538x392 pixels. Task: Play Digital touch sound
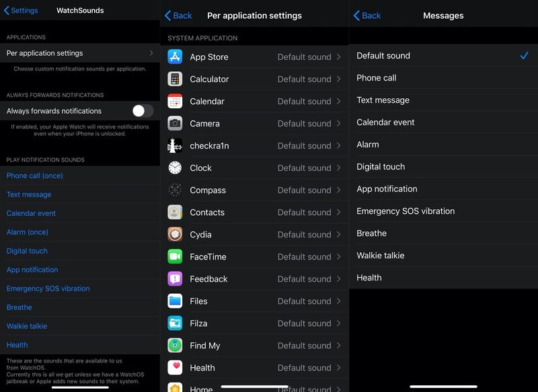click(x=27, y=251)
